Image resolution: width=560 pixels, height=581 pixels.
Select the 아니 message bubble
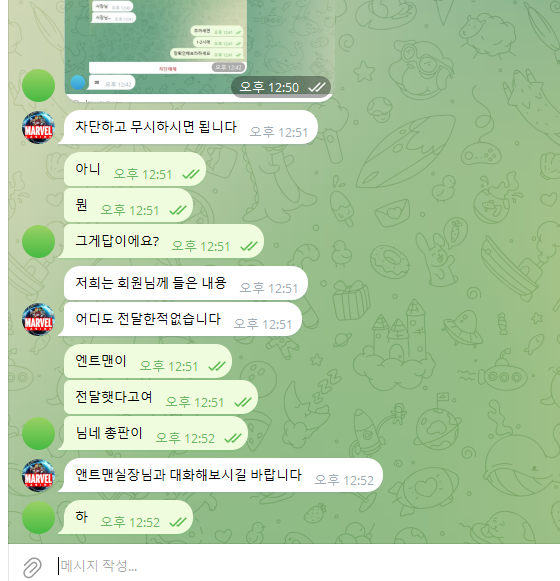coord(135,169)
